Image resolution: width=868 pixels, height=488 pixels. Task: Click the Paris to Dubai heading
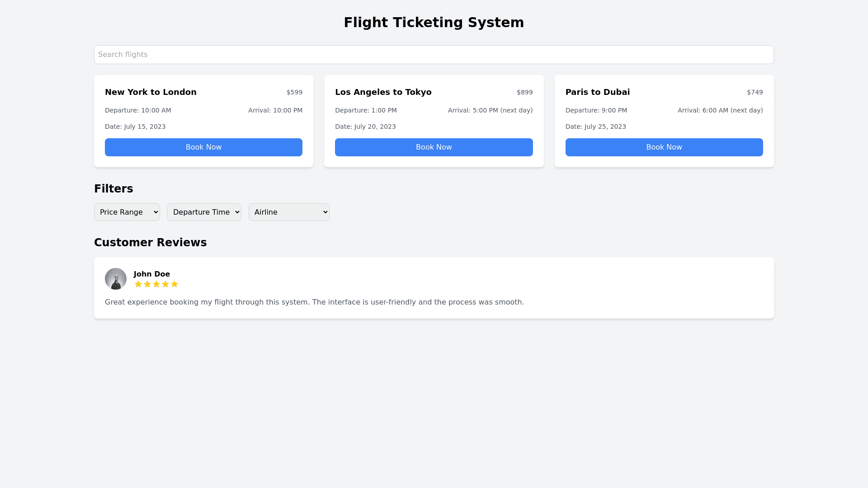[598, 92]
